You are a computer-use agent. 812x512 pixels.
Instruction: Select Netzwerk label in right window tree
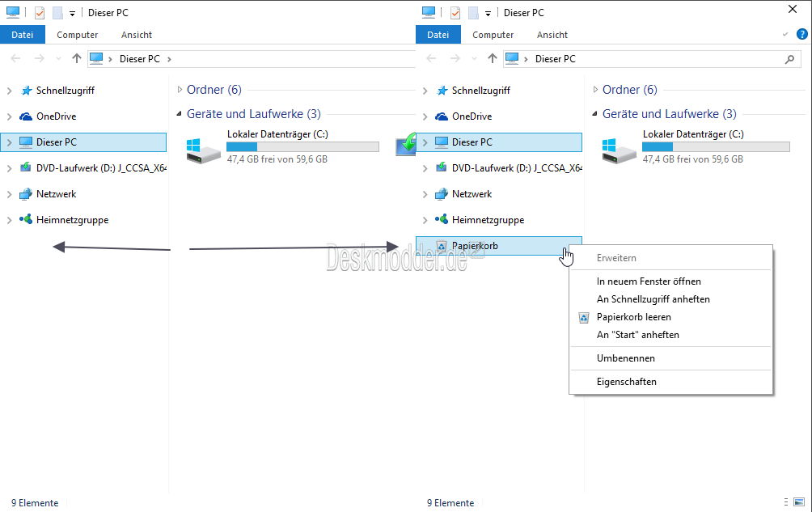click(x=472, y=194)
